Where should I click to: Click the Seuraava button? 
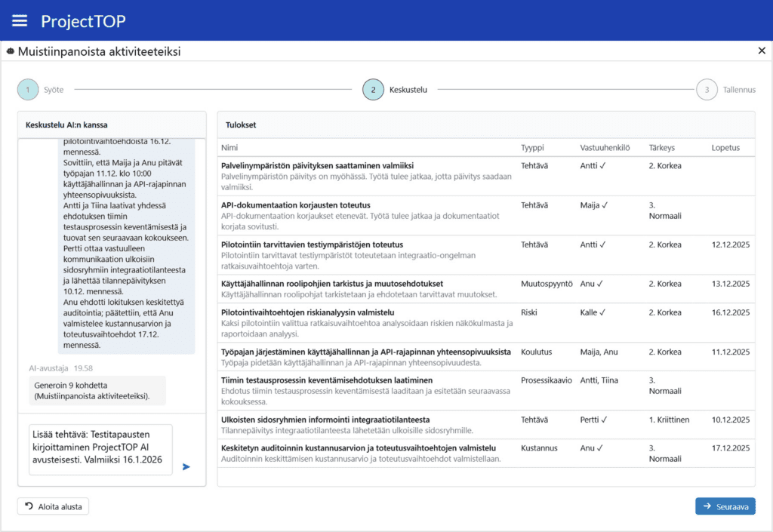(725, 506)
